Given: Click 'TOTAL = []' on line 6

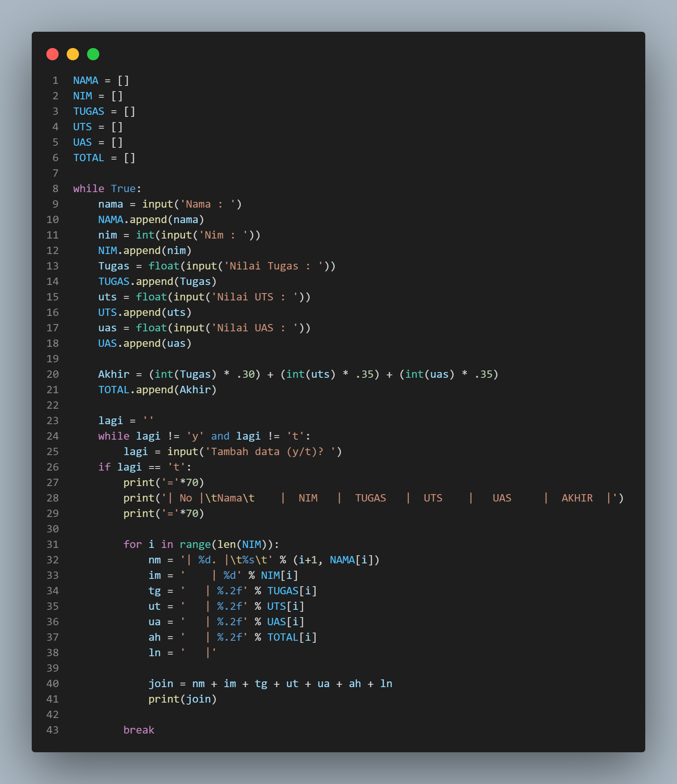Looking at the screenshot, I should tap(104, 158).
